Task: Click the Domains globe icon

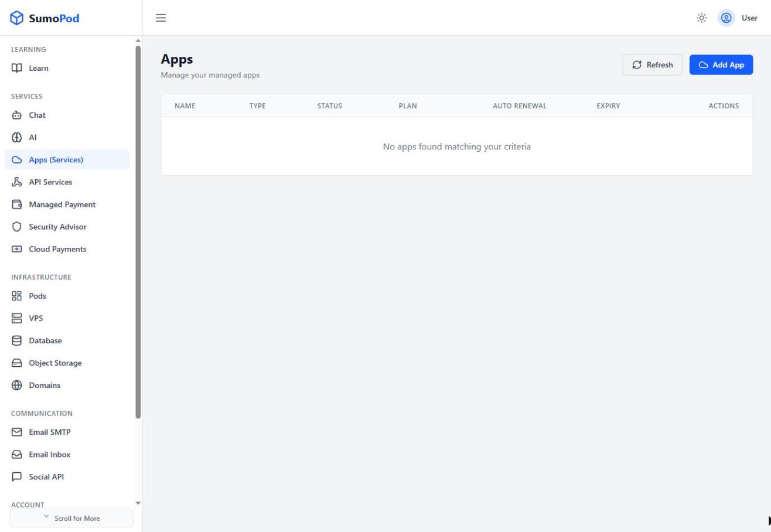Action: coord(17,385)
